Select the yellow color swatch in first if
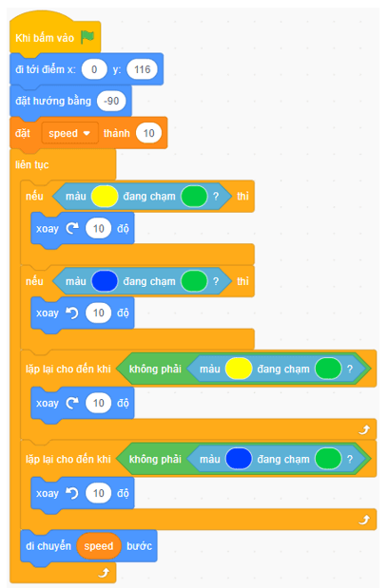The image size is (388, 588). (x=105, y=197)
